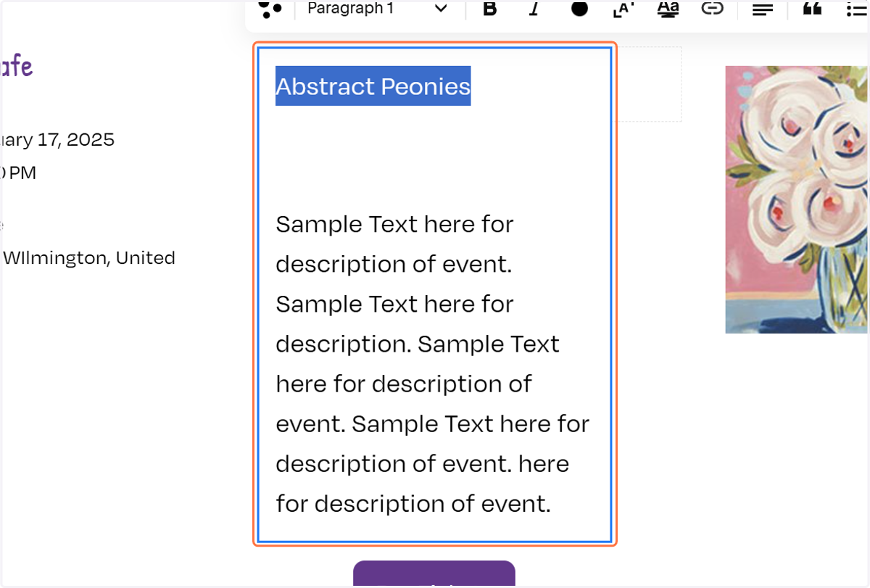
Task: Apply bulleted list formatting
Action: (x=858, y=9)
